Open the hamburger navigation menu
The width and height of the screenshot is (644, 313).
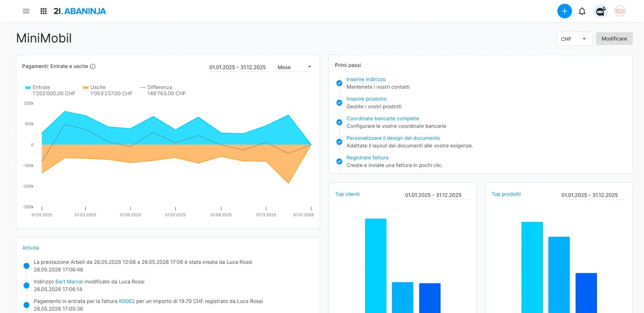pos(26,11)
